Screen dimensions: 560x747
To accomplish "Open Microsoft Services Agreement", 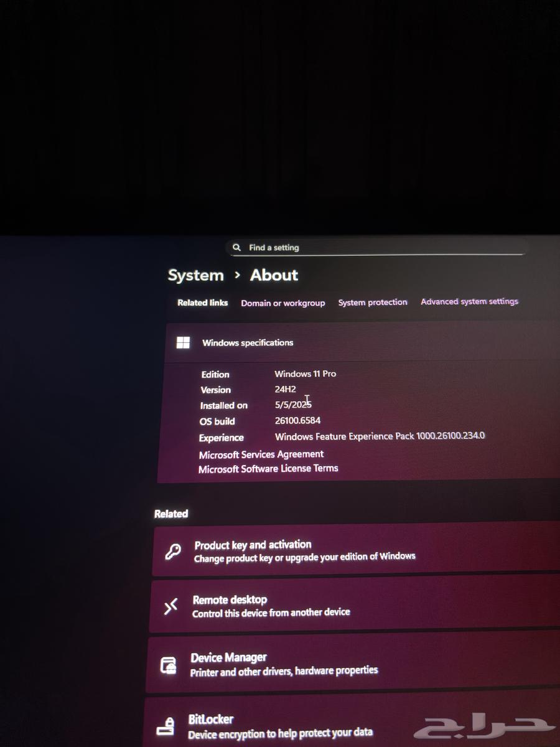I will point(261,454).
